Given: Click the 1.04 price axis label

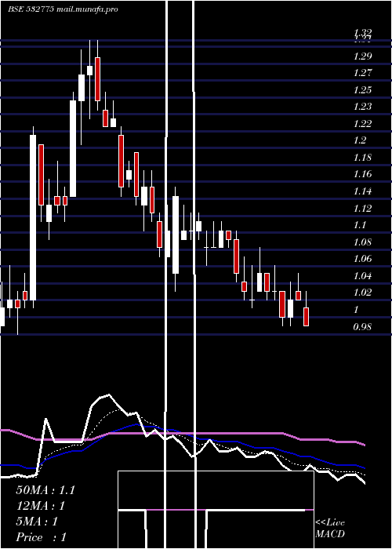Looking at the screenshot, I should coord(362,276).
